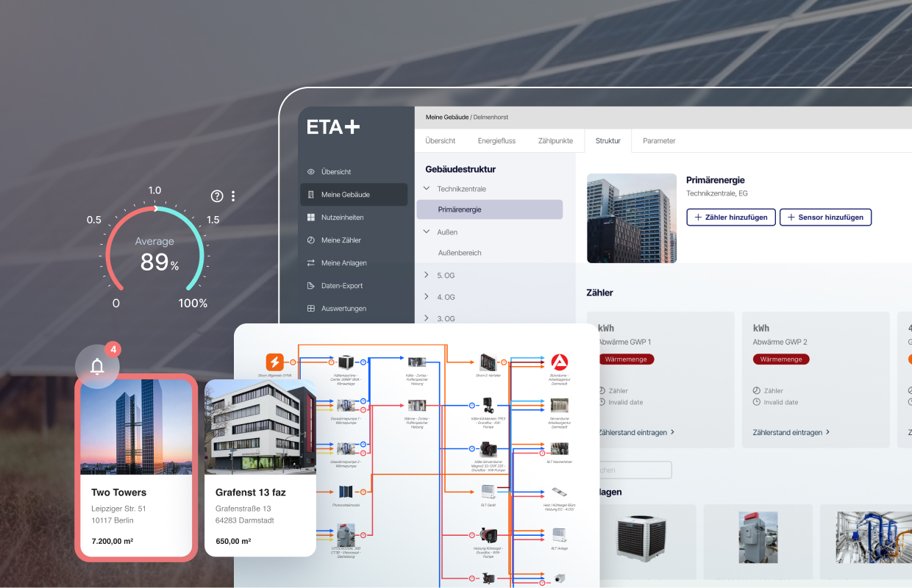Expand the 4. OG floor node

coord(427,297)
